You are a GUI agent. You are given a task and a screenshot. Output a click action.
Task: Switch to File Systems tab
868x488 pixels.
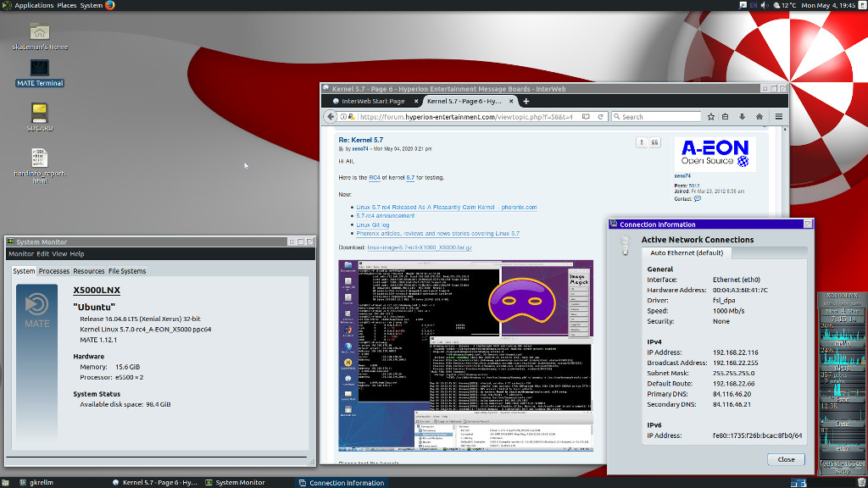point(127,271)
